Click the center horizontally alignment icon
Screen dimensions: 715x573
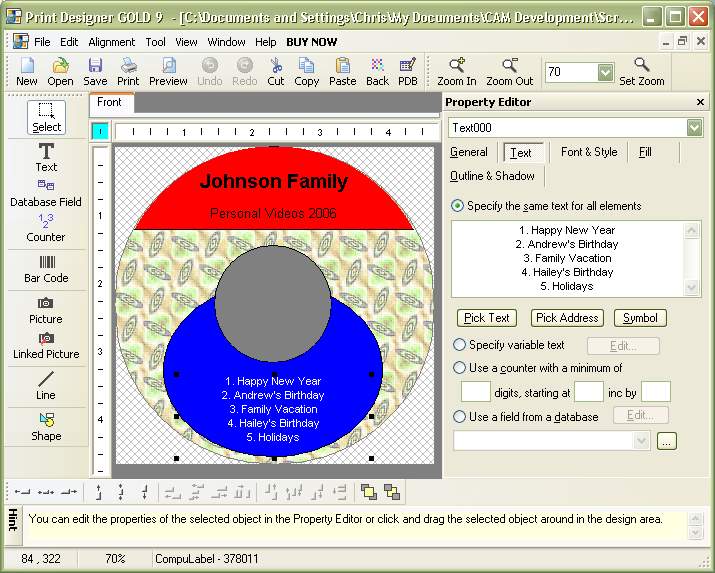(46, 492)
